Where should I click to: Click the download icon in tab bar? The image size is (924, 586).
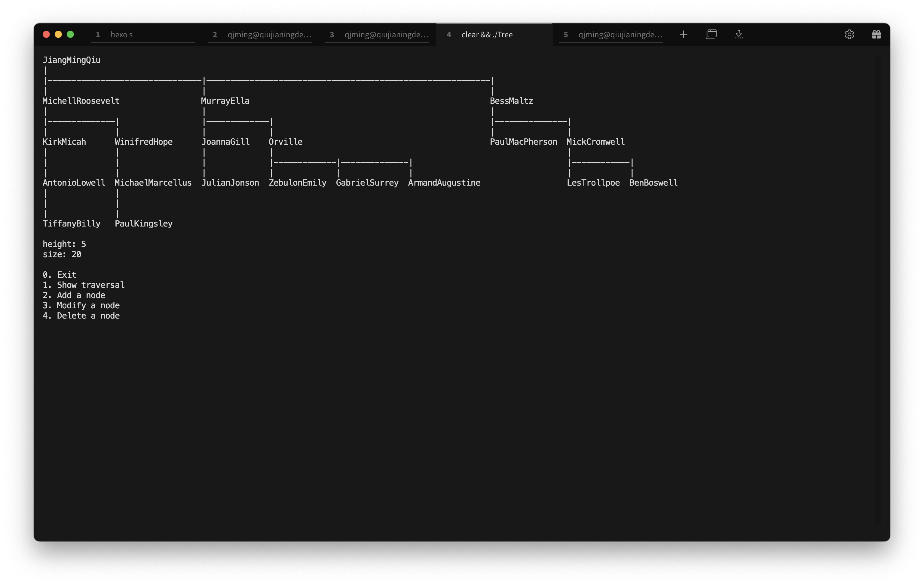pos(739,35)
